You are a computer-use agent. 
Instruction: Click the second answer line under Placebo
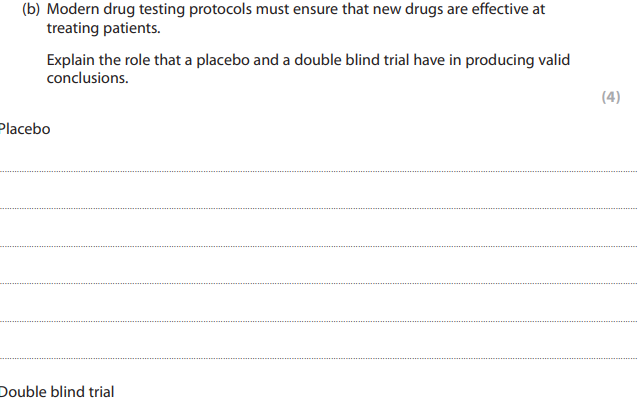tap(318, 208)
